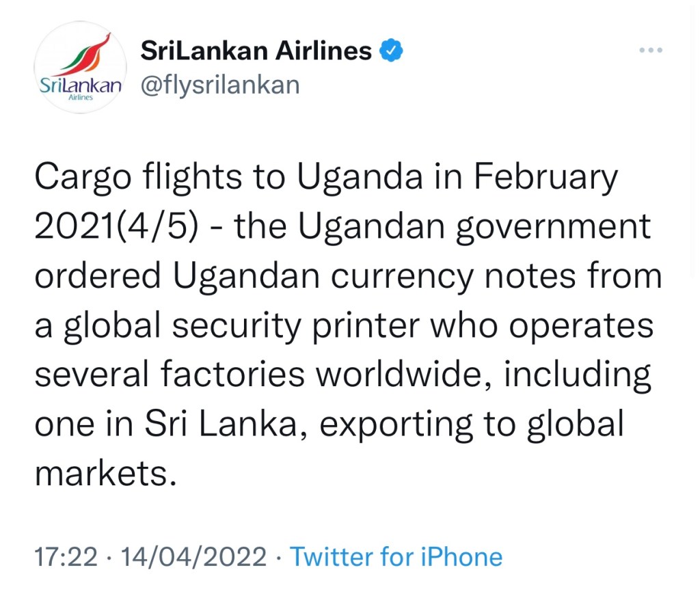Click the small 'Airlines' text in the avatar logo
The width and height of the screenshot is (700, 594).
point(80,98)
